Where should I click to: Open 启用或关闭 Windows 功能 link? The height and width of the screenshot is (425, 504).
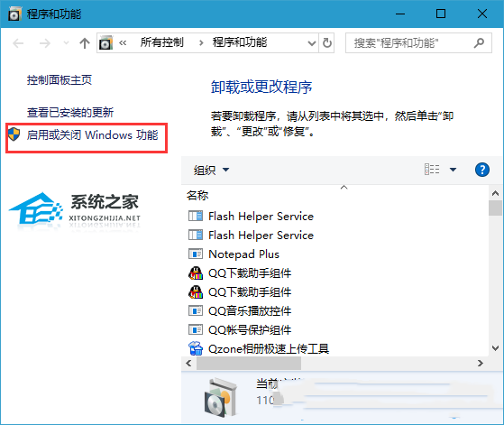[92, 134]
